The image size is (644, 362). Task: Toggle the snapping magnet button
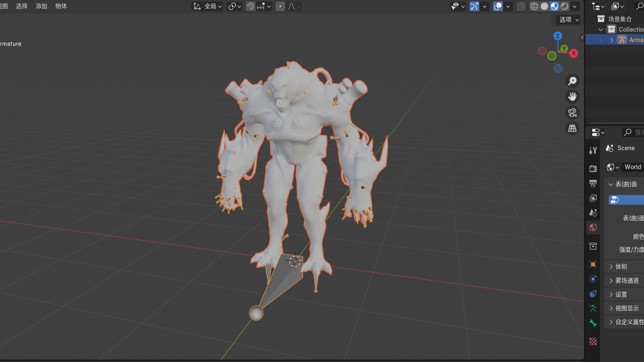pyautogui.click(x=250, y=6)
